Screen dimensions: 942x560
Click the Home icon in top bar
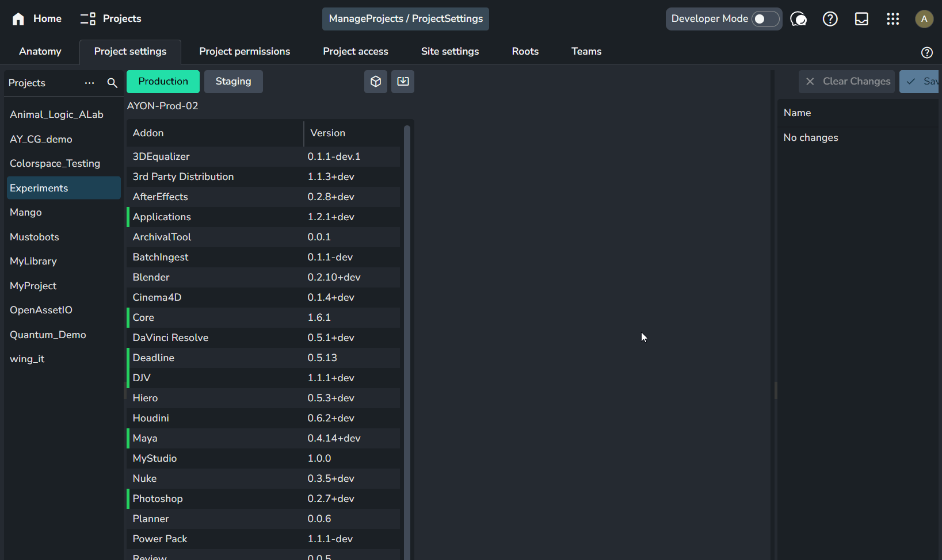[x=18, y=19]
